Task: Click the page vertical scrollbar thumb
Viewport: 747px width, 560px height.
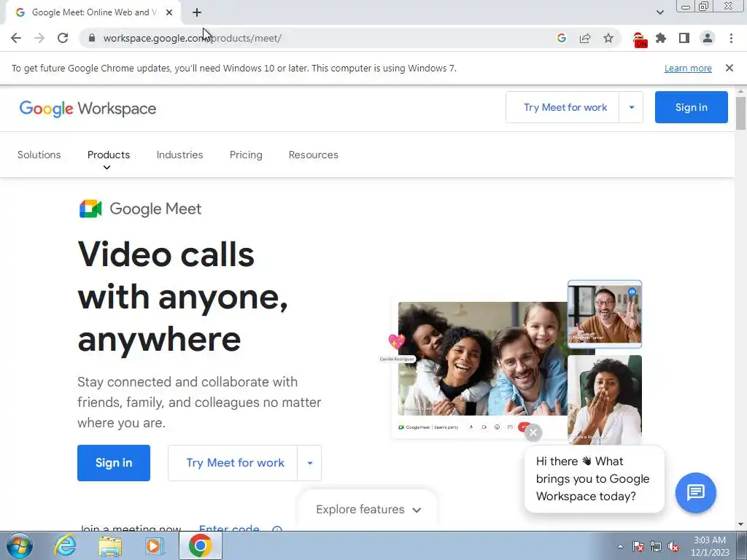Action: pos(740,113)
